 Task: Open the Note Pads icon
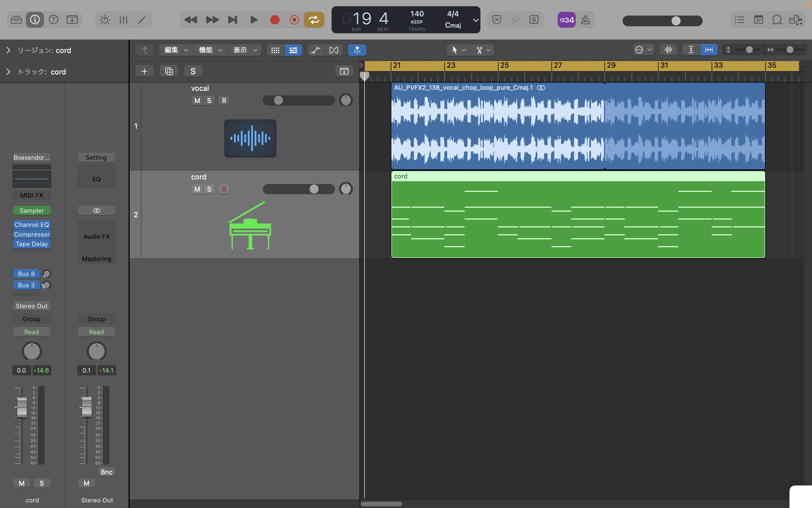(758, 20)
